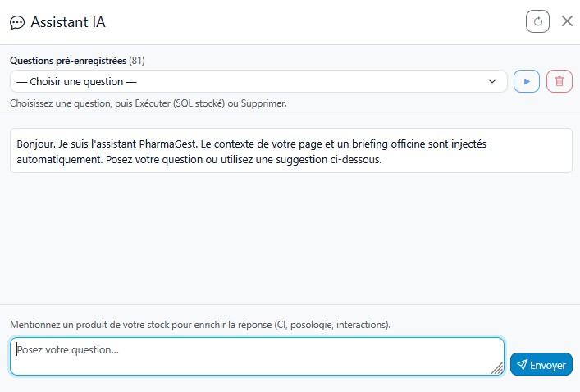Focus the "Posez votre question..." text area

pos(257,356)
